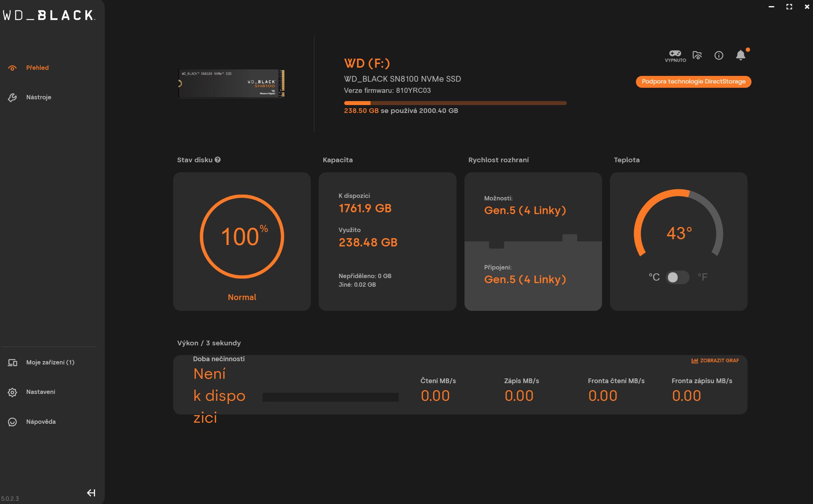The height and width of the screenshot is (504, 813).
Task: Click the chart icon beside Zobrazit graf
Action: [695, 360]
